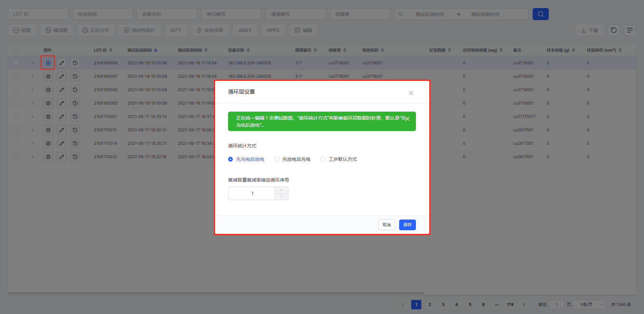
Task: Open the 正态分布 normal distribution tool
Action: [x=96, y=30]
